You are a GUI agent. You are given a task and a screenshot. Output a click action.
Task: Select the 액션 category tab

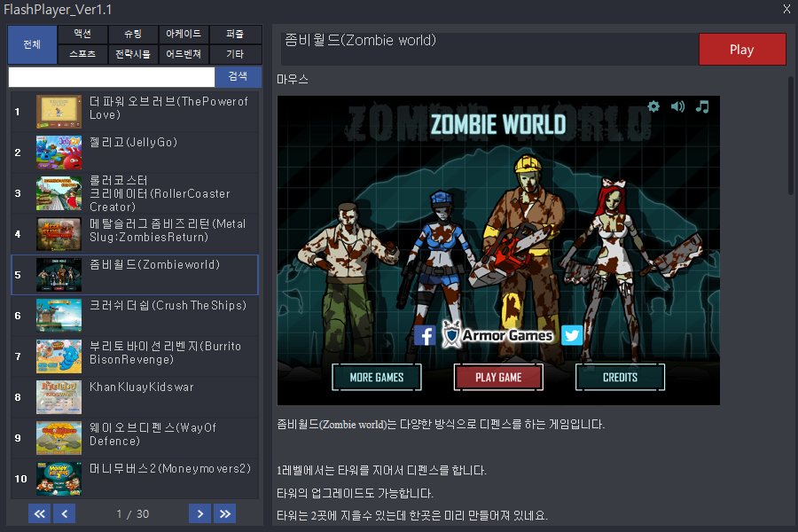(x=82, y=34)
